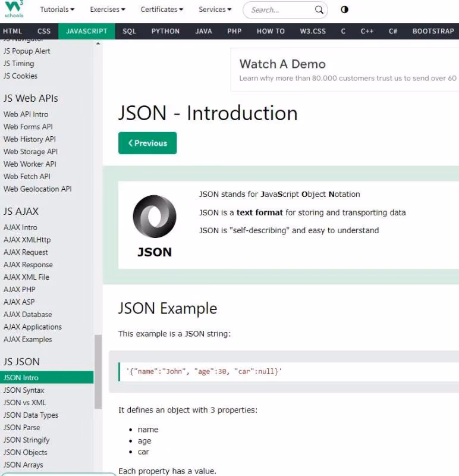Go to the HTML tab
459x476 pixels.
pos(12,32)
